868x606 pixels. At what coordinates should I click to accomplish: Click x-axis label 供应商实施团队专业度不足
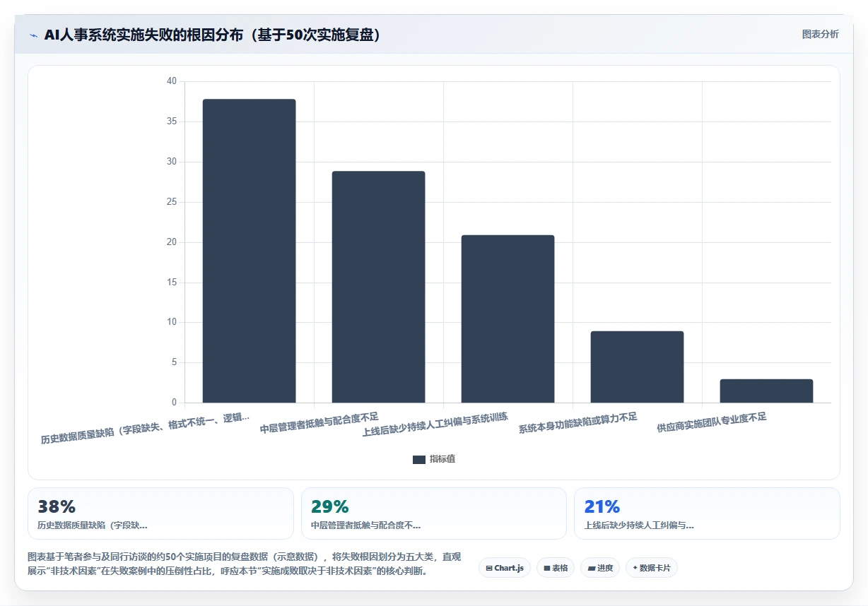click(x=712, y=422)
